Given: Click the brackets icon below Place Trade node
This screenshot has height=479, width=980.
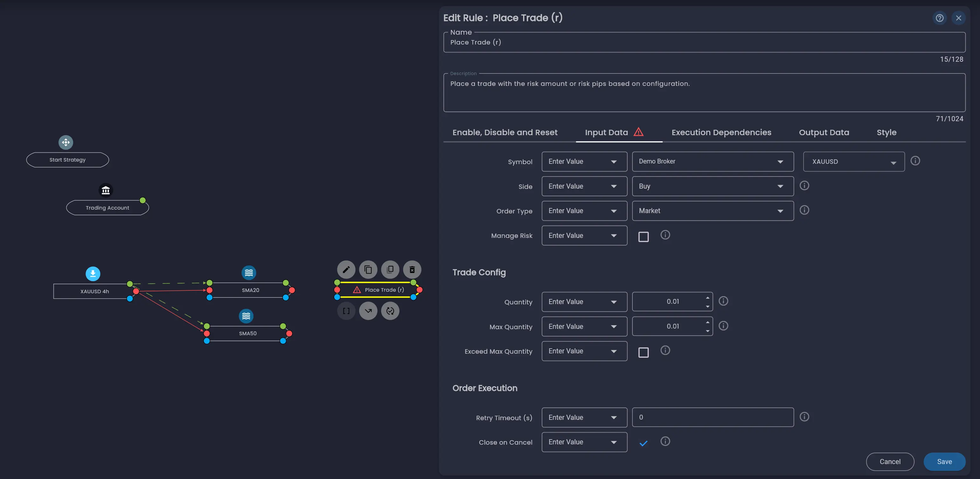Looking at the screenshot, I should pyautogui.click(x=346, y=311).
